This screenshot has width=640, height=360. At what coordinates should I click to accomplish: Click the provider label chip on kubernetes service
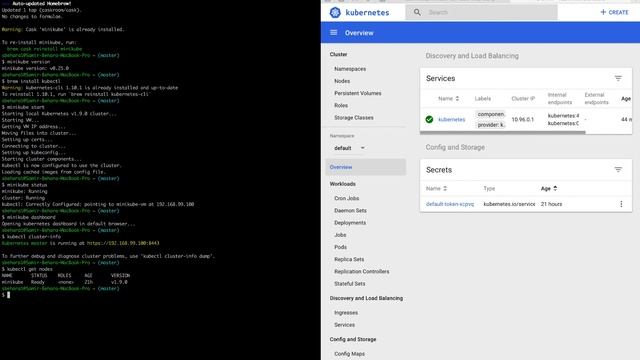click(490, 125)
